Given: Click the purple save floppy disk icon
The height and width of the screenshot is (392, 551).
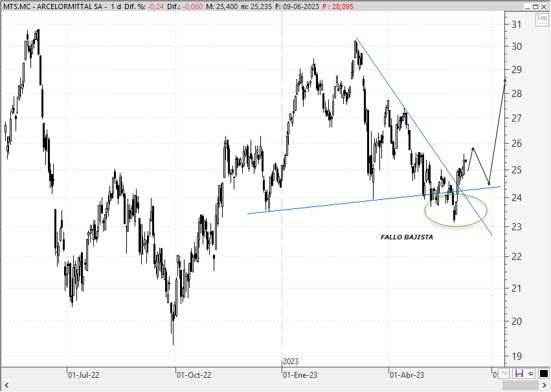Looking at the screenshot, I should point(519,373).
